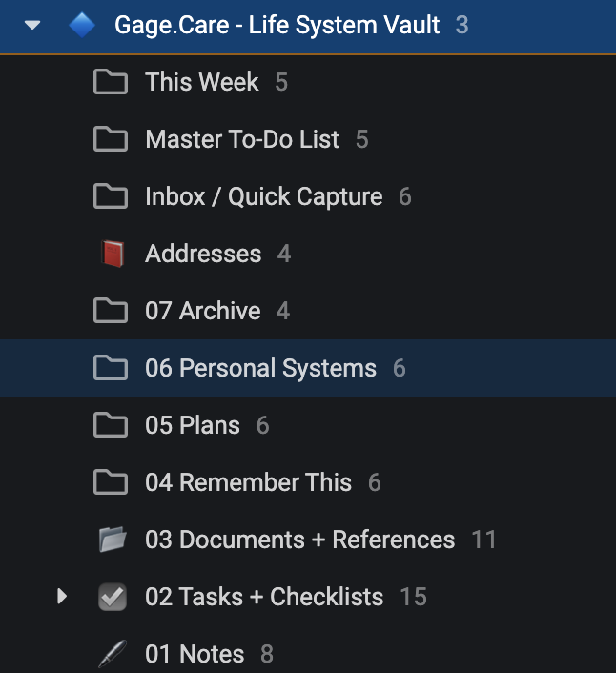This screenshot has height=673, width=616.
Task: Collapse the Gage.Care Life System Vault group
Action: [32, 25]
